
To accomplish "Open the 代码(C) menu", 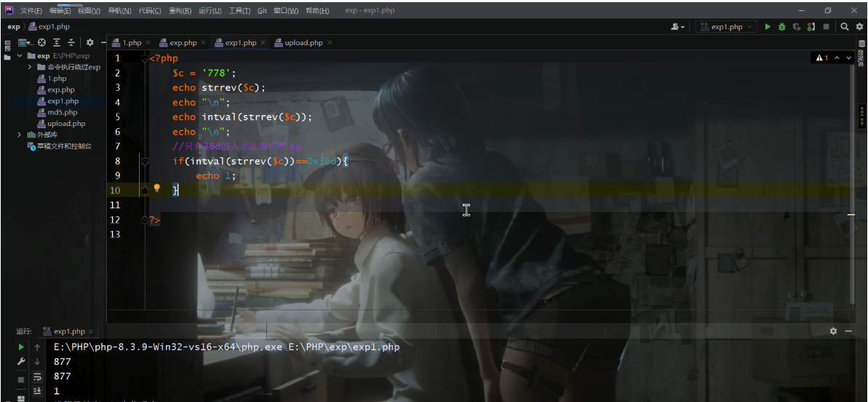I will [149, 11].
